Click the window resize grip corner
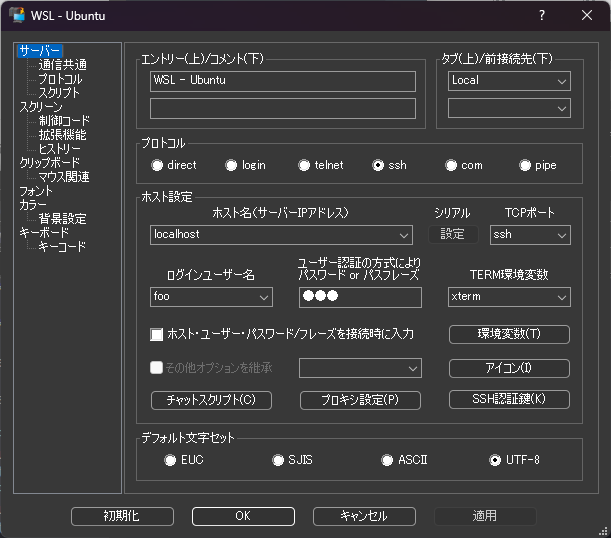Viewport: 611px width, 538px height. pos(603,531)
